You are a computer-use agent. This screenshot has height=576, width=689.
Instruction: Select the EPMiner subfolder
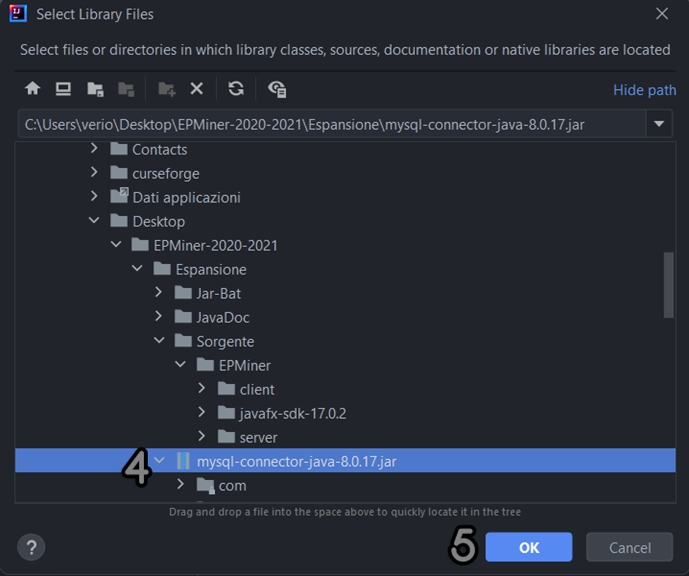(x=345, y=365)
